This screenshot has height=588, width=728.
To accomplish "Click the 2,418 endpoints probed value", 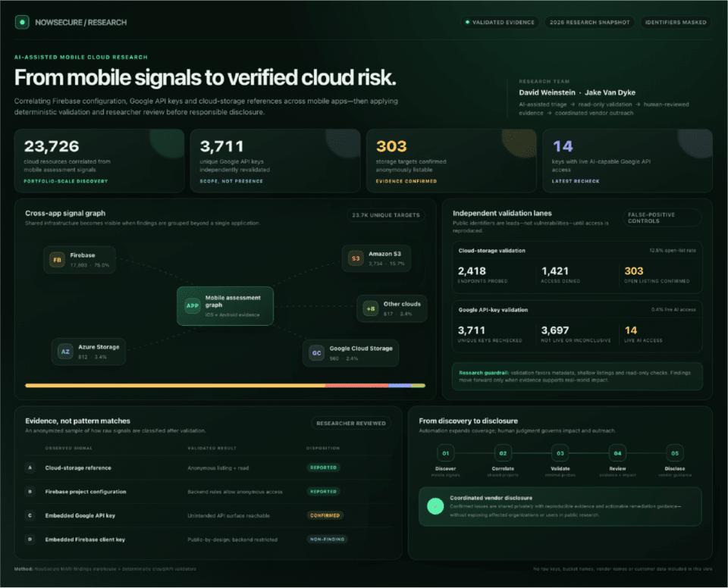I will tap(472, 271).
